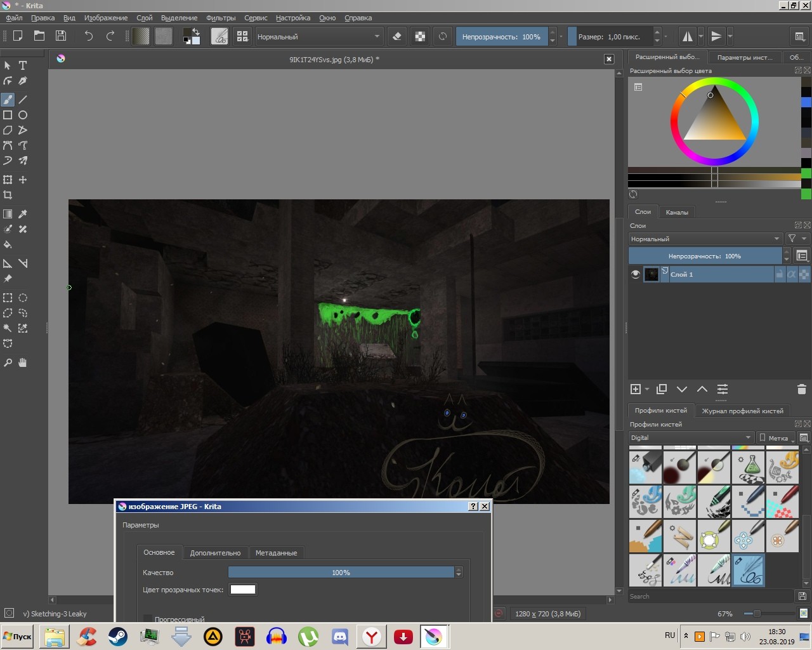
Task: Open the Журнал профилей кистей tab
Action: tap(742, 411)
